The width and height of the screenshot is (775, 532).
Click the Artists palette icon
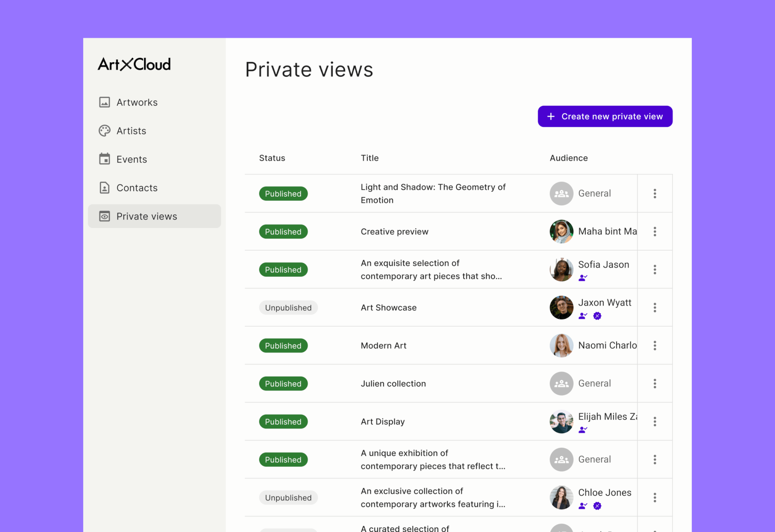tap(104, 131)
